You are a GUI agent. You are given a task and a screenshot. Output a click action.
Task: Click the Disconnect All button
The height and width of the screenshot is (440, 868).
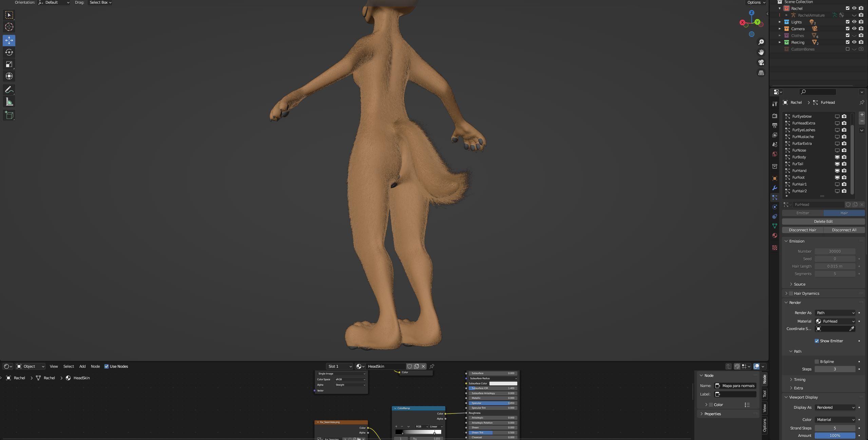coord(844,230)
